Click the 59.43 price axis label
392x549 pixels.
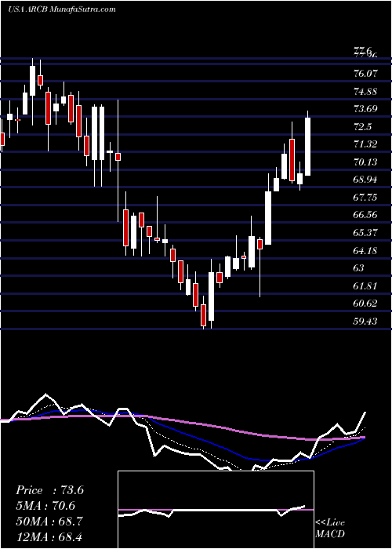coord(365,321)
